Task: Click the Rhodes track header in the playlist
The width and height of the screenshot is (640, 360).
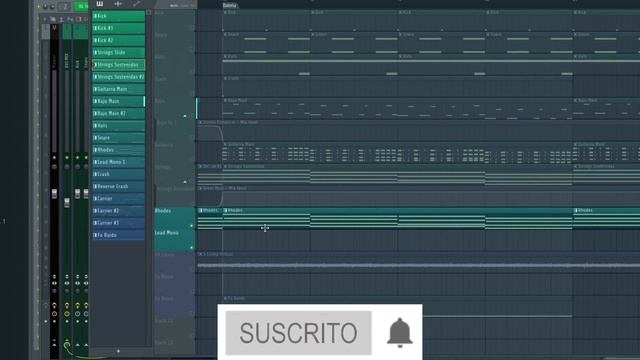Action: (x=175, y=218)
